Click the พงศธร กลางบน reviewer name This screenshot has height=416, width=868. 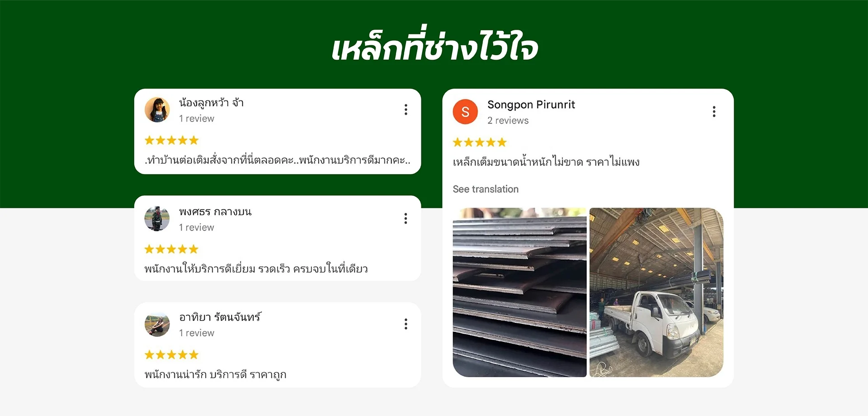pos(215,212)
